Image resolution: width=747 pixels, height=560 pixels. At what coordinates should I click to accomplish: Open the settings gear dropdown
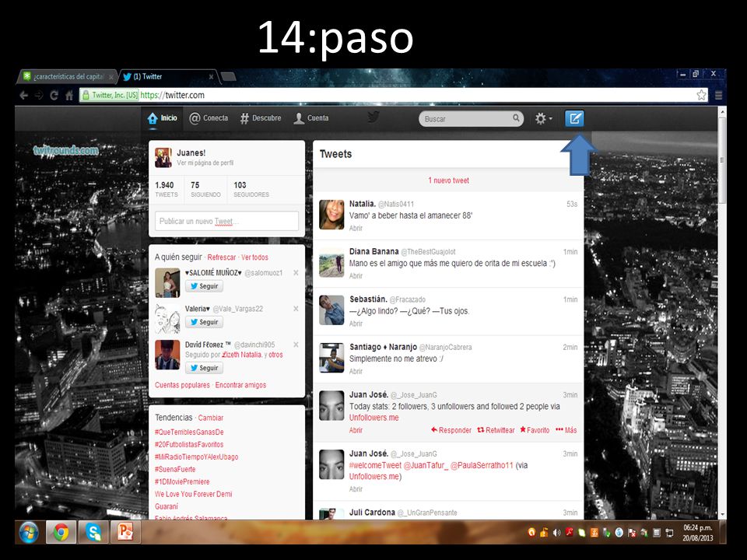(x=543, y=118)
